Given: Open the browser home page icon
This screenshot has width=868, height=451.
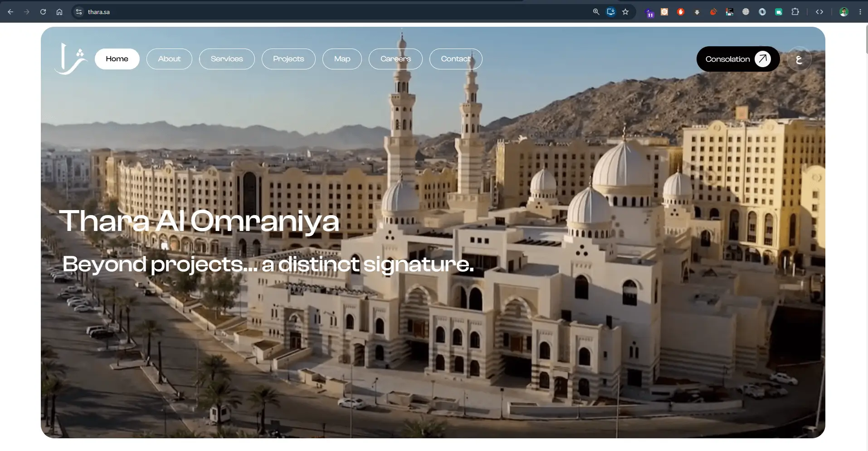Looking at the screenshot, I should (59, 12).
